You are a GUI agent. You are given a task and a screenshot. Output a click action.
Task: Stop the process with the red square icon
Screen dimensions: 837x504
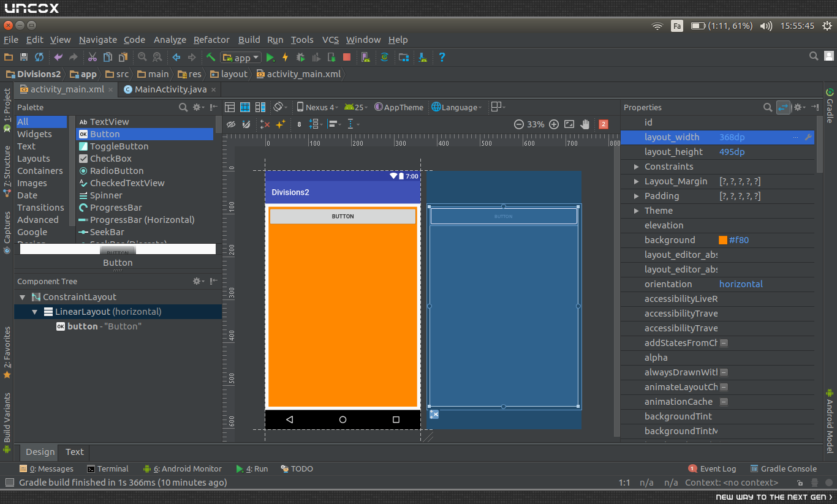(347, 57)
